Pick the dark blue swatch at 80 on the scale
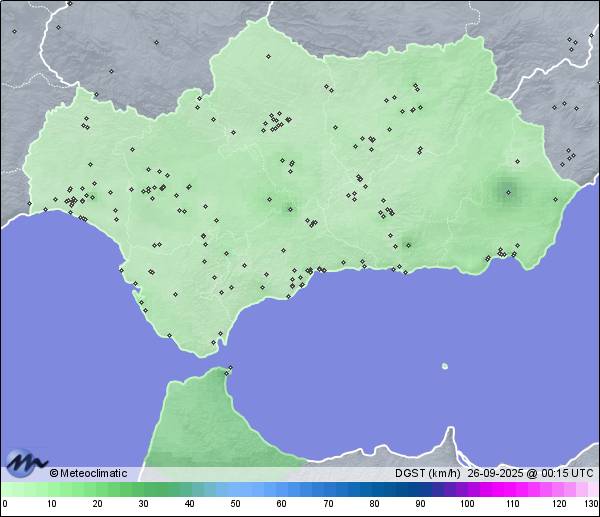The image size is (600, 517). pos(374,489)
